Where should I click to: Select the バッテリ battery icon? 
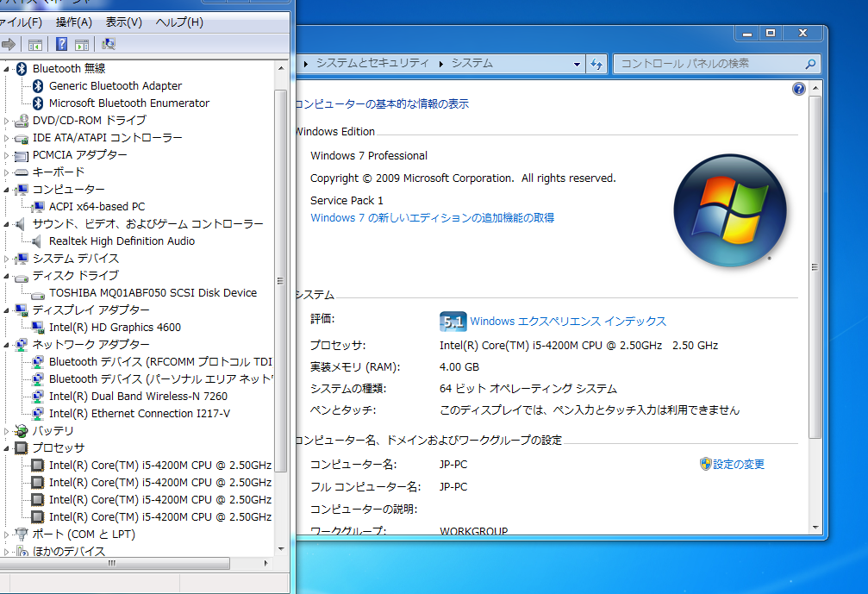coord(22,431)
